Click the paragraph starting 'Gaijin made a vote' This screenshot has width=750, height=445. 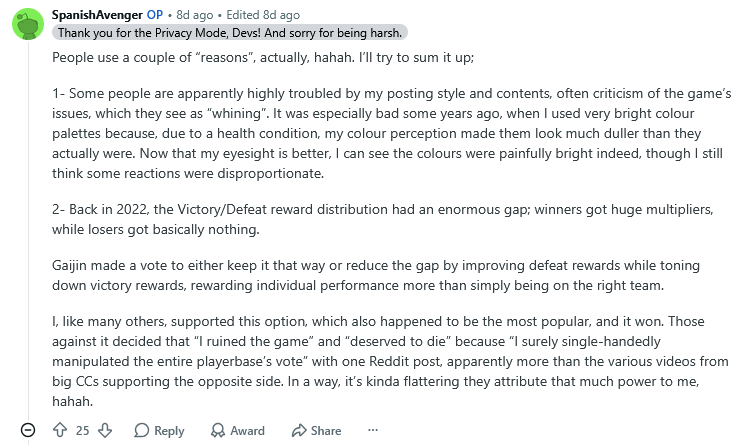376,275
